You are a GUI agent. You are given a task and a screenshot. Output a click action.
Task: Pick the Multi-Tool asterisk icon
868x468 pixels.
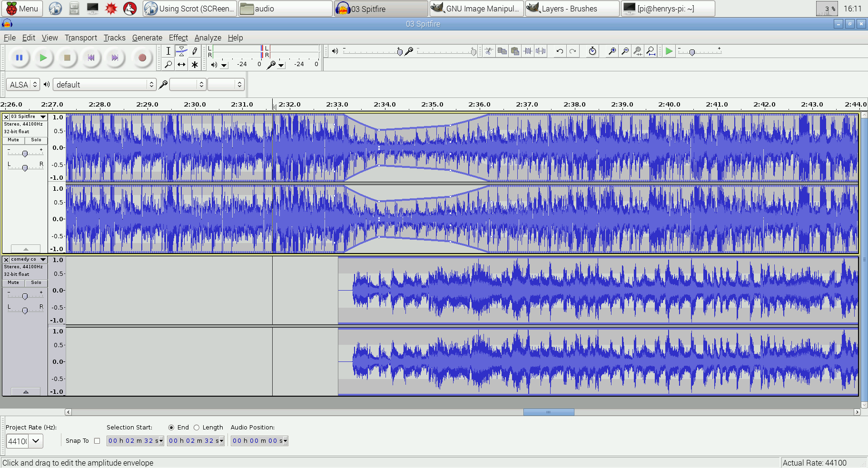pos(195,65)
